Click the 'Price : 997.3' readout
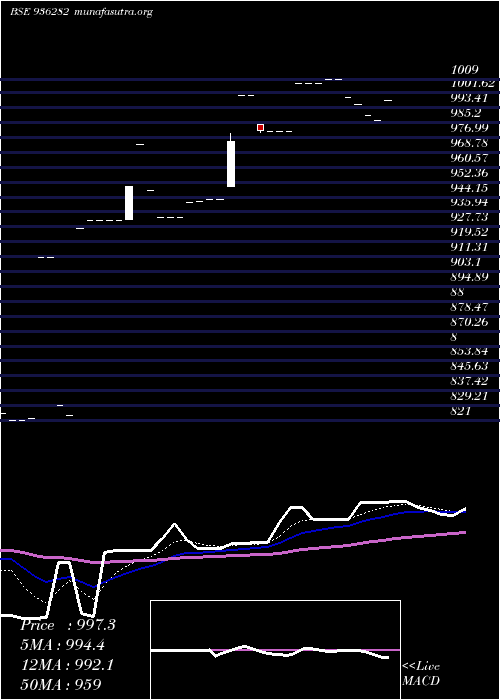Screen dimensions: 500x700 point(68,625)
